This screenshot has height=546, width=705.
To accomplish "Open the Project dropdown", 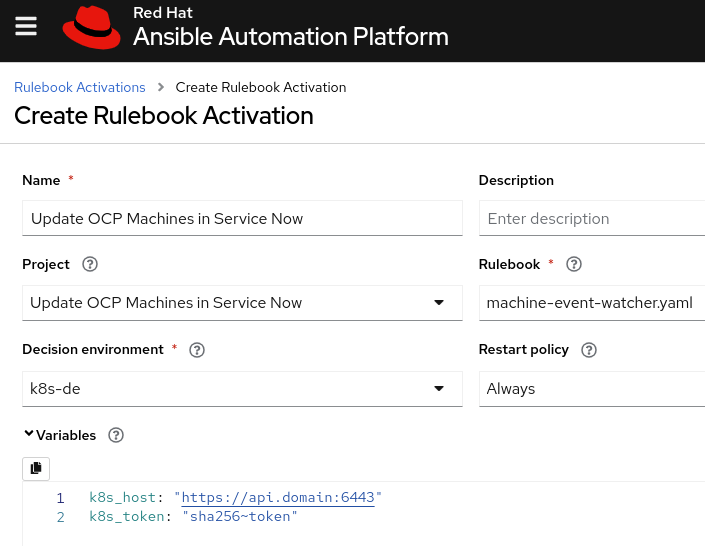I will 242,303.
